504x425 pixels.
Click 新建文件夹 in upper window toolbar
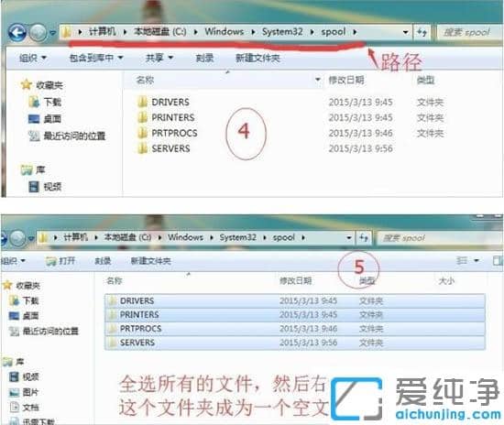[x=257, y=58]
